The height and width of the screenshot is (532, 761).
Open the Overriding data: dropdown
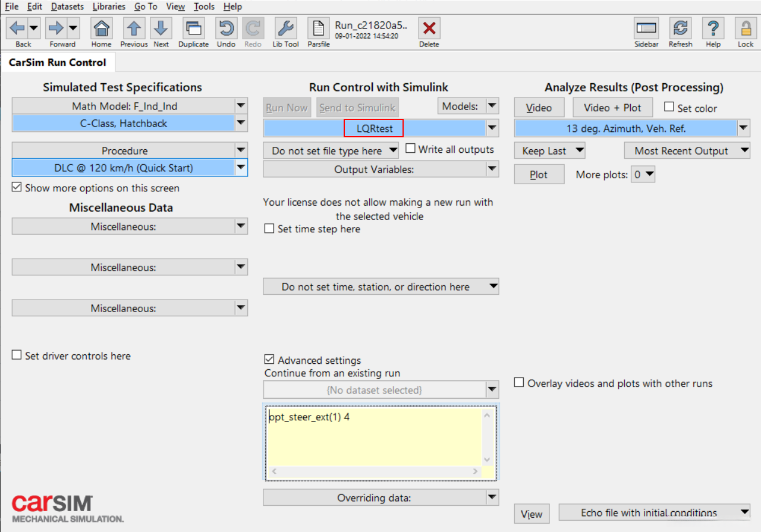tap(380, 498)
